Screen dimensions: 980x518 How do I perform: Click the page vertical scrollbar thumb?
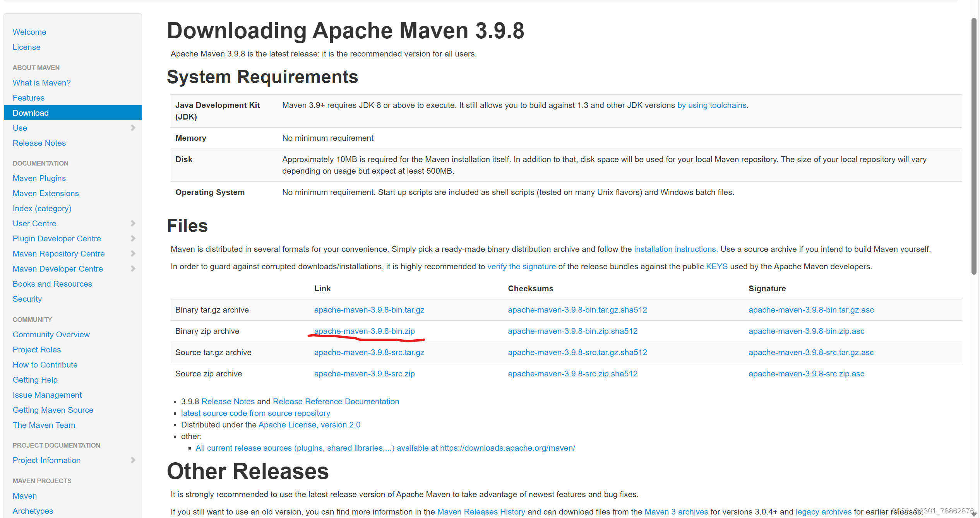tap(974, 146)
